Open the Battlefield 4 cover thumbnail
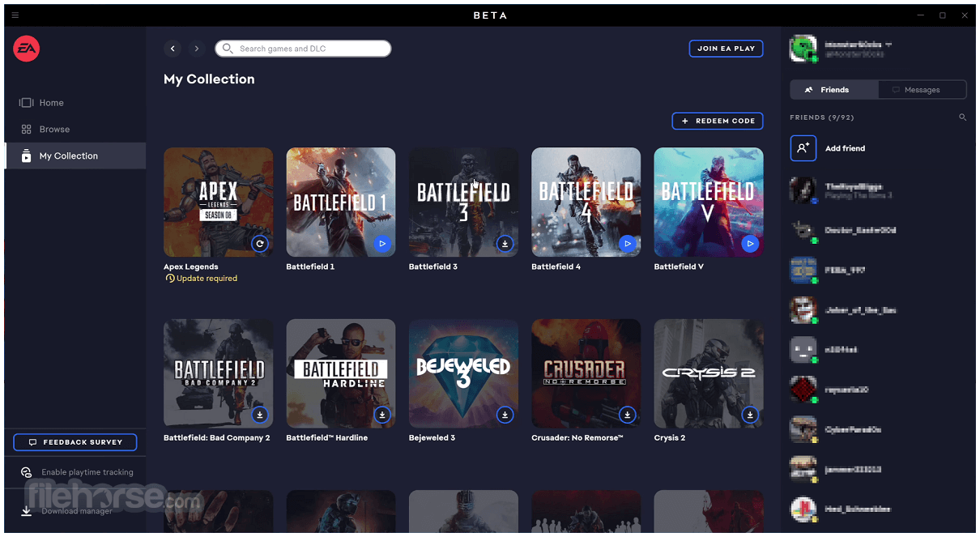This screenshot has width=980, height=537. click(x=586, y=202)
